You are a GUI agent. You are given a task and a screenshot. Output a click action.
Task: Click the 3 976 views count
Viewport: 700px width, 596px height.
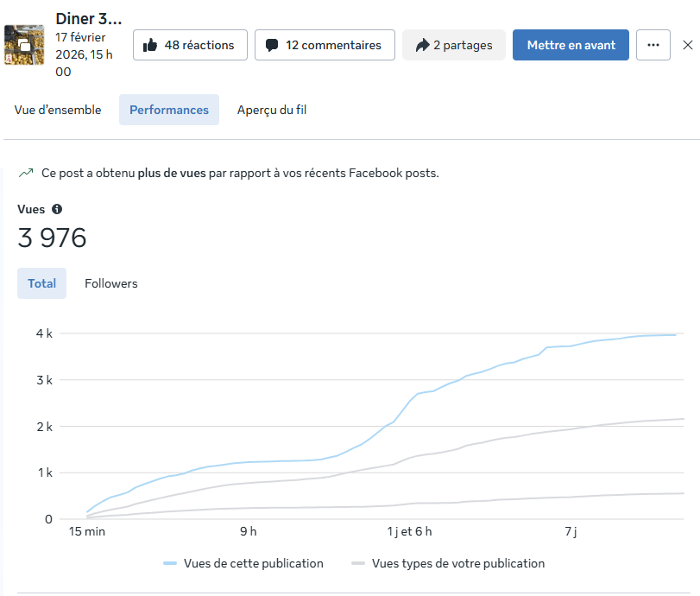53,238
